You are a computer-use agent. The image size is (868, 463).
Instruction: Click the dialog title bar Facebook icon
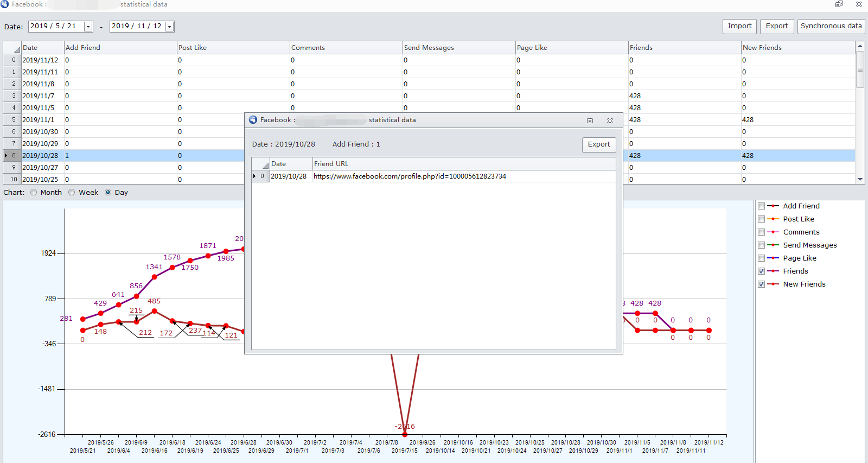tap(253, 120)
